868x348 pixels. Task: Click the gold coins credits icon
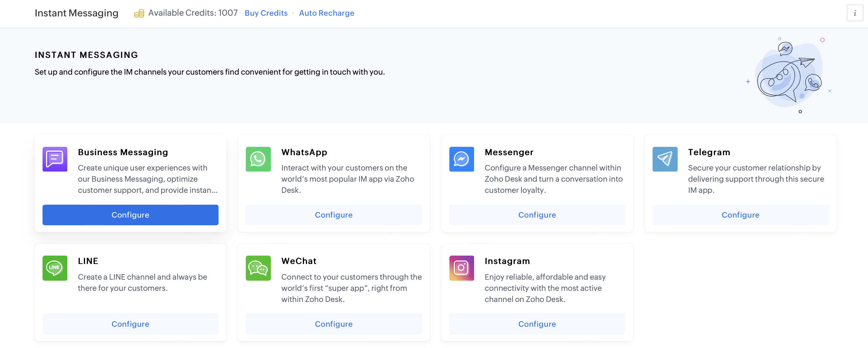(139, 14)
